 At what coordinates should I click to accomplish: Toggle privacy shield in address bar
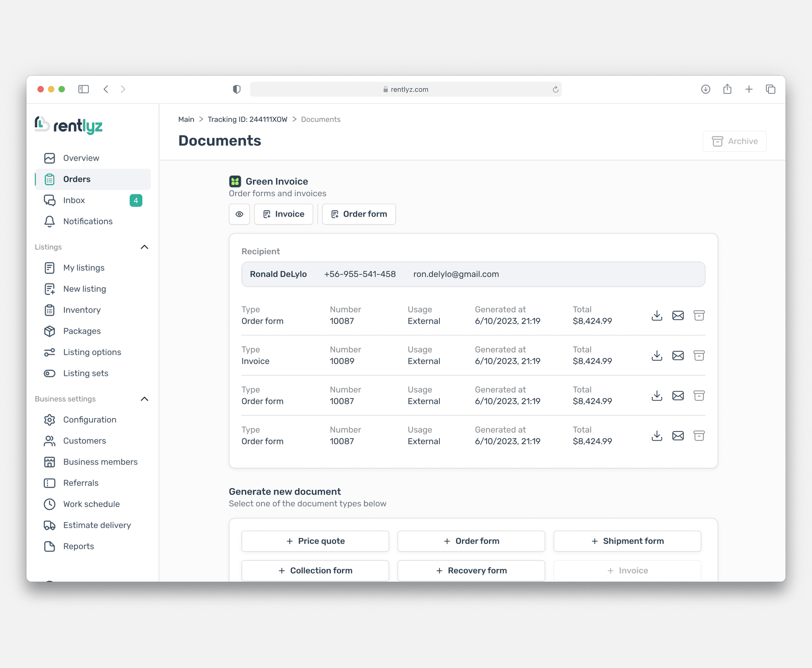pyautogui.click(x=237, y=89)
